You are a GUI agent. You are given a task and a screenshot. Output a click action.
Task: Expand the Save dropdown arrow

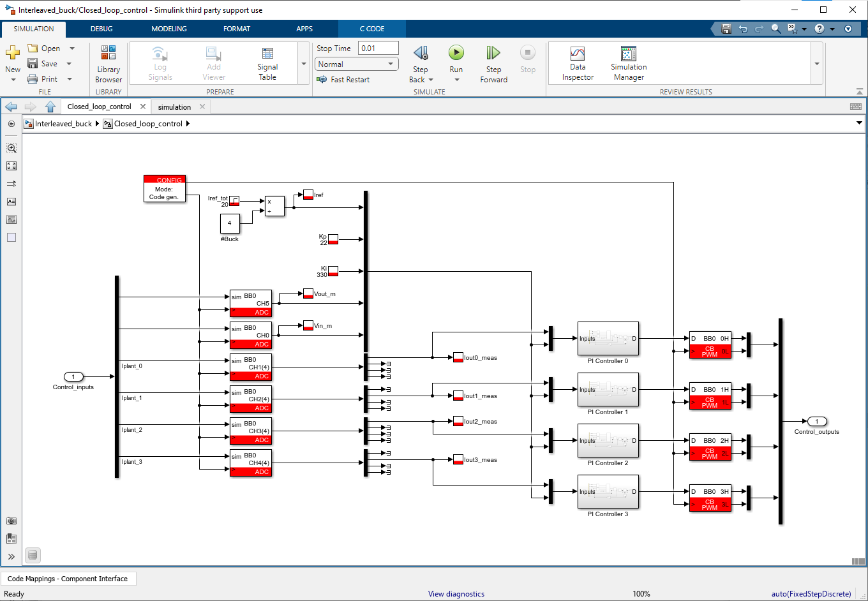69,64
